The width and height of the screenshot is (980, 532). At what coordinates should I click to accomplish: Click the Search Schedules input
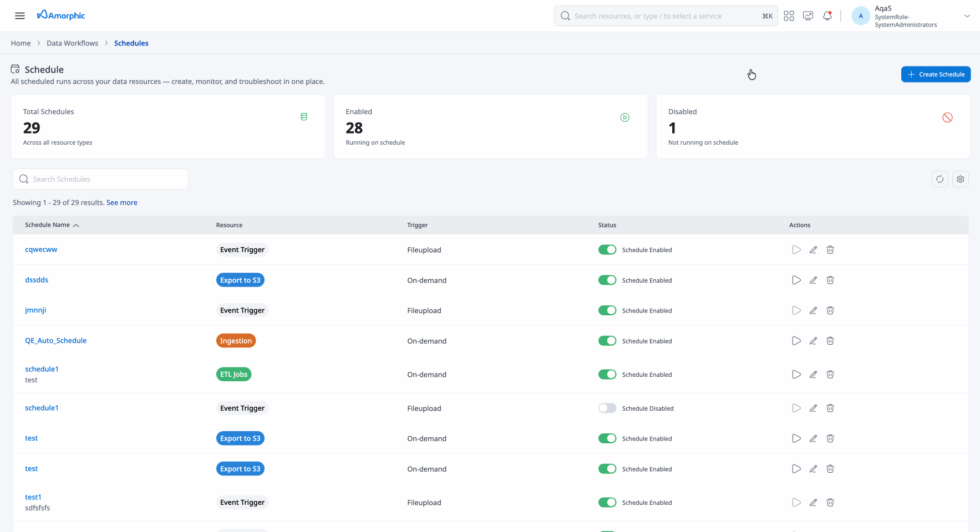(100, 179)
